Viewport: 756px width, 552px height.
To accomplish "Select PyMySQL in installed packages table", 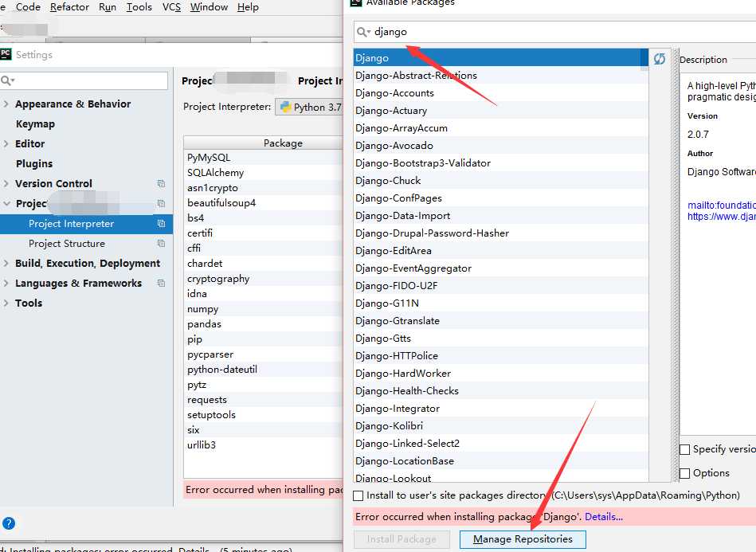I will [263, 158].
